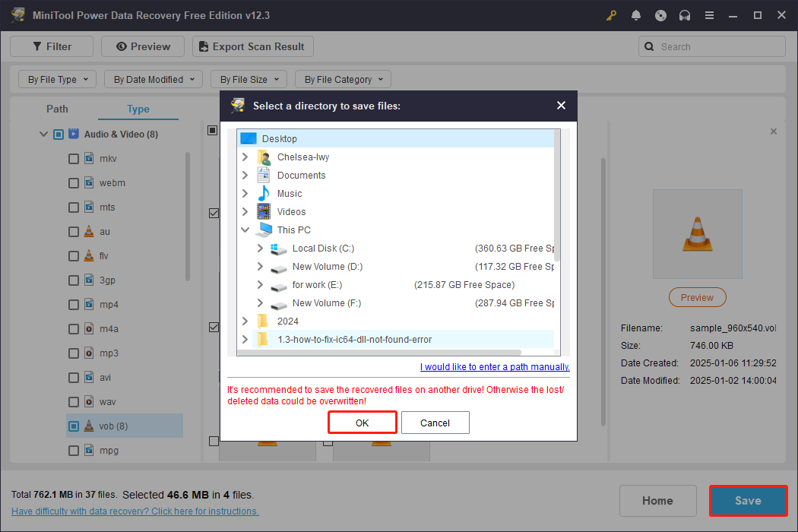Click the Audio & Video category icon
Image resolution: width=798 pixels, height=532 pixels.
74,134
